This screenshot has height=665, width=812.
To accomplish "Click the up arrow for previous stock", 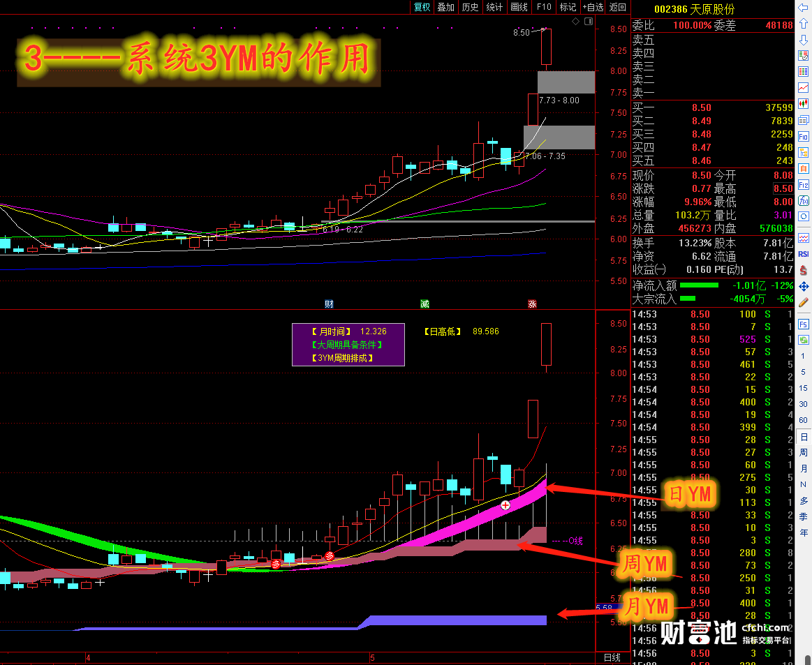I will coord(803,23).
